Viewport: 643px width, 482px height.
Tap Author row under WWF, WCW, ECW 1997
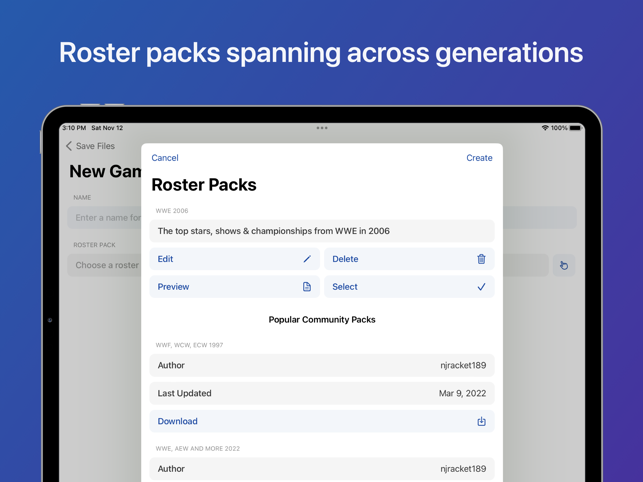pos(322,365)
